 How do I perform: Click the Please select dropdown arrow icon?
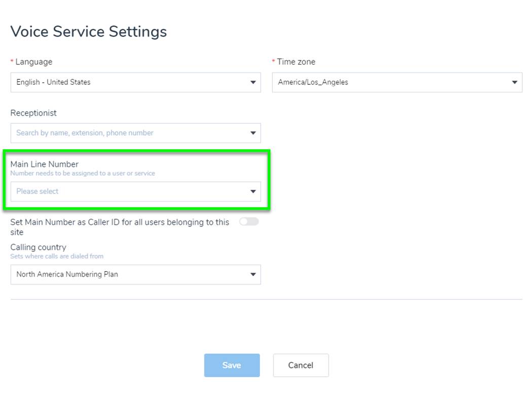tap(253, 191)
